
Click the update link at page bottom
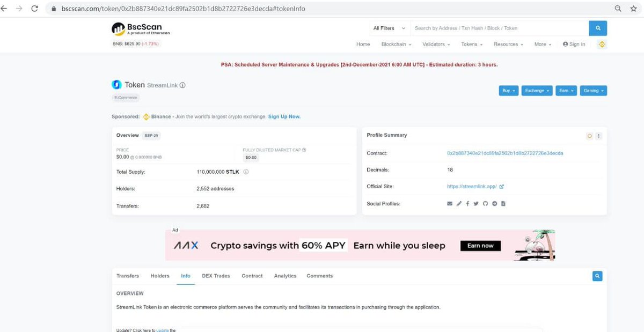(x=162, y=330)
